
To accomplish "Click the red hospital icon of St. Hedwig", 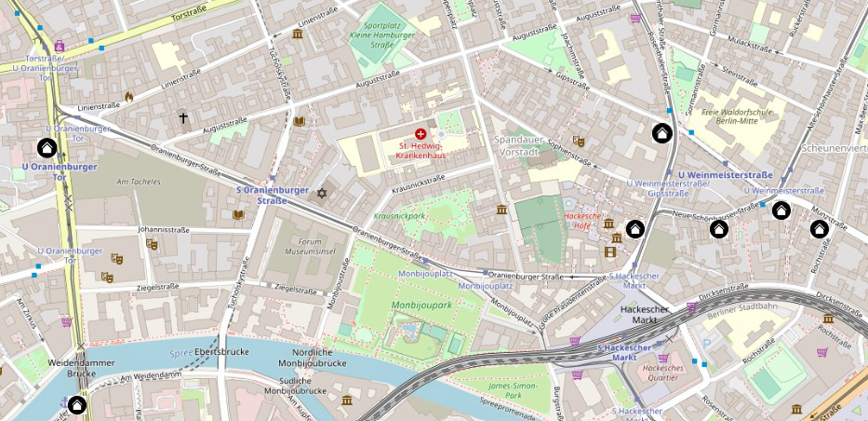I will (x=421, y=134).
